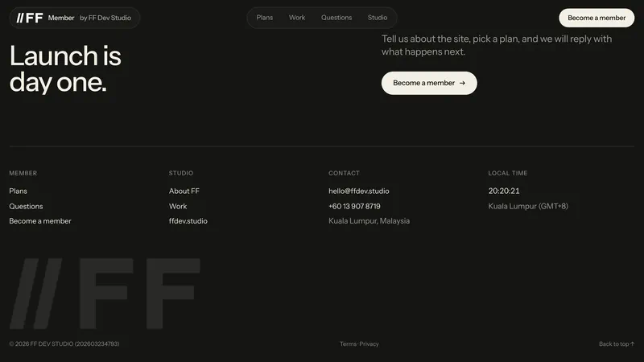644x362 pixels.
Task: Open the Plans link in footer Member column
Action: [18, 191]
